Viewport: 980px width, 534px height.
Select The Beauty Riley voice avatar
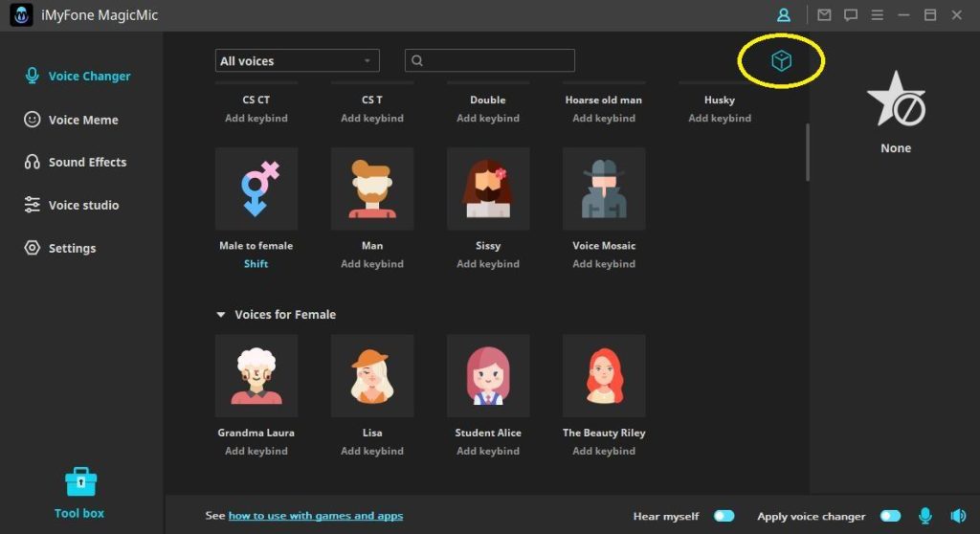[x=604, y=376]
